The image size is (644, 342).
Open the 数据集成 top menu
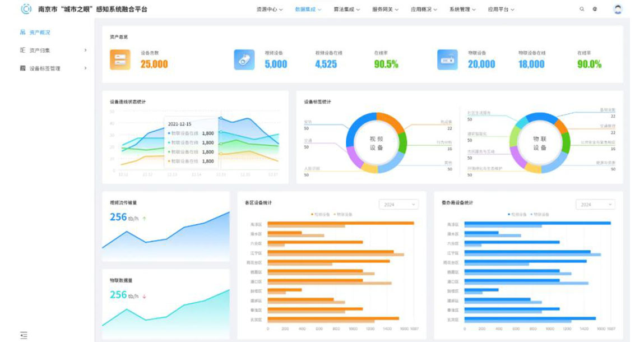[308, 10]
